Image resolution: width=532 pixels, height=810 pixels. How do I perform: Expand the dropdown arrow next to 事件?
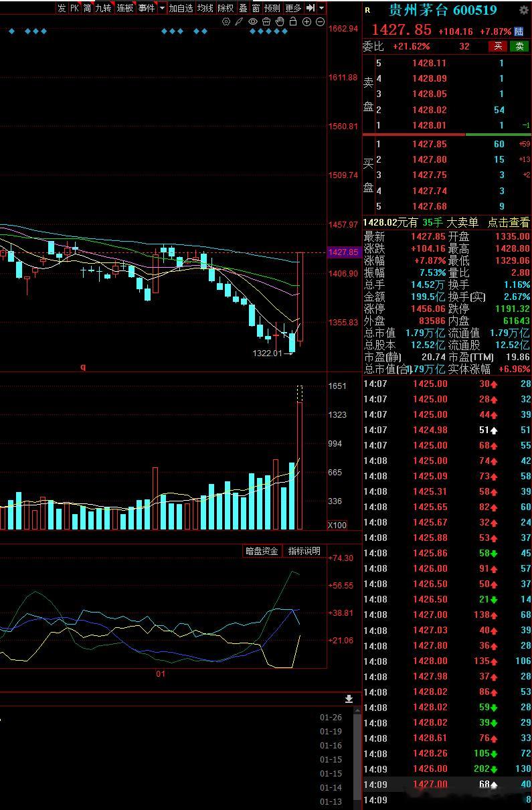click(x=161, y=8)
